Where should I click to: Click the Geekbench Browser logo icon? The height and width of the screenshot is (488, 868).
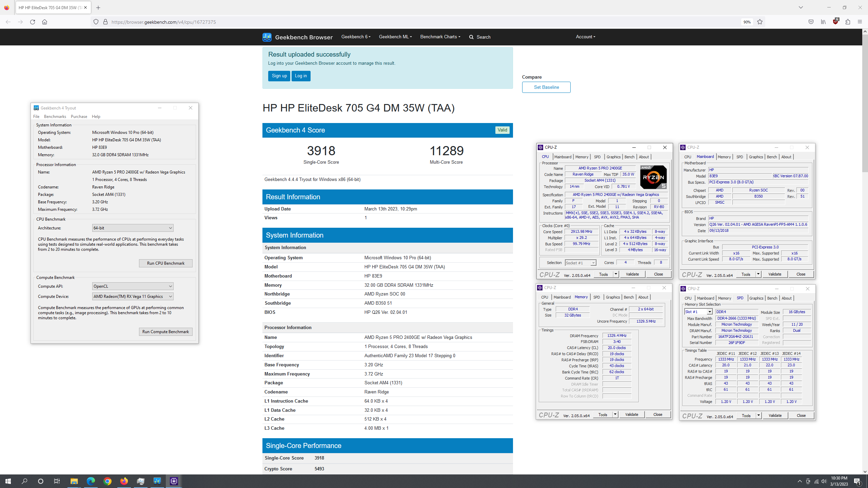click(x=267, y=37)
